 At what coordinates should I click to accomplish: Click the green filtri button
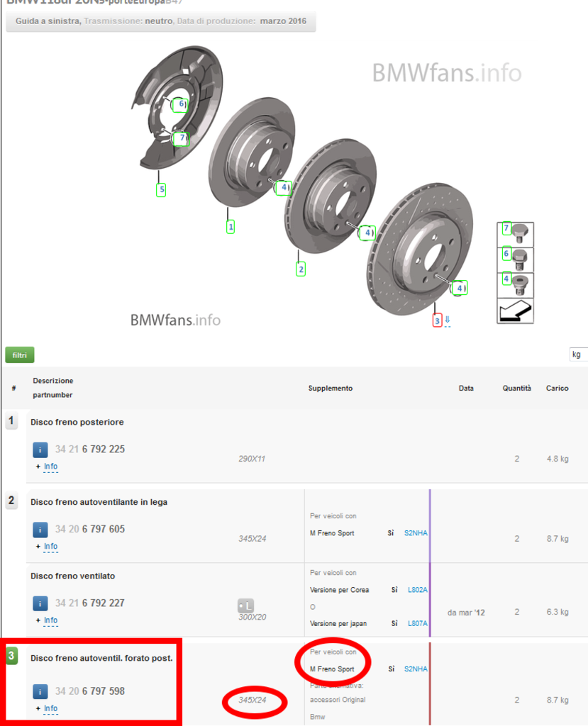point(19,355)
